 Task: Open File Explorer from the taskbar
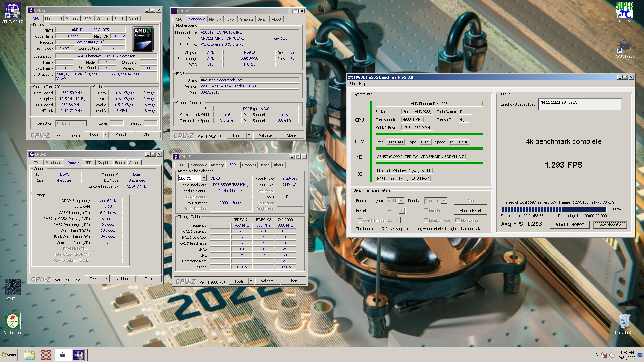point(29,355)
